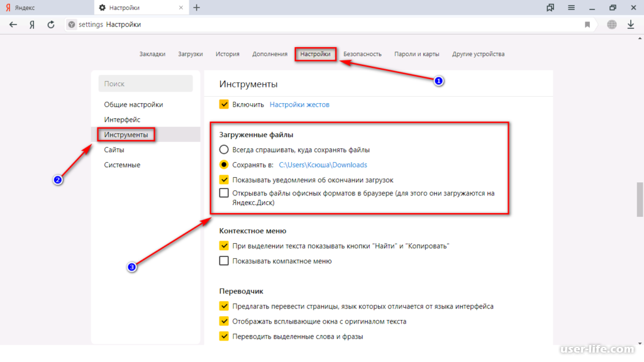Click the Инструменты page heading
The image size is (644, 362).
(x=248, y=84)
